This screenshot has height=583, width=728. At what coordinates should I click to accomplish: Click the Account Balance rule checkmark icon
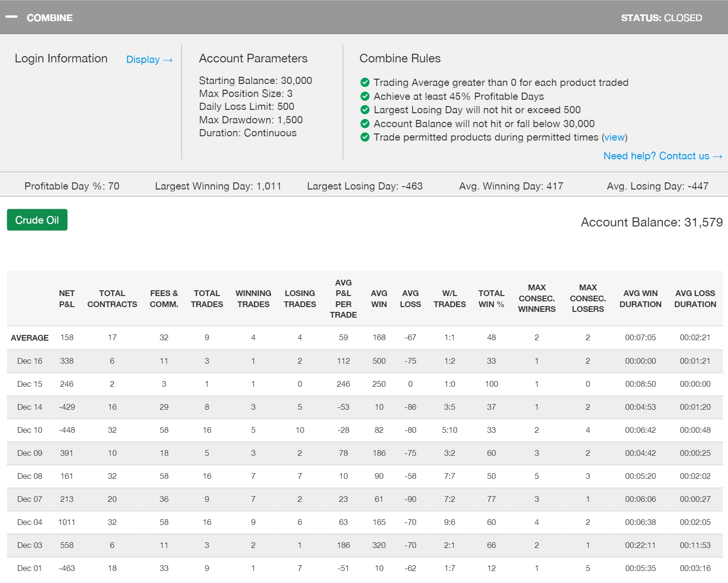click(x=365, y=123)
